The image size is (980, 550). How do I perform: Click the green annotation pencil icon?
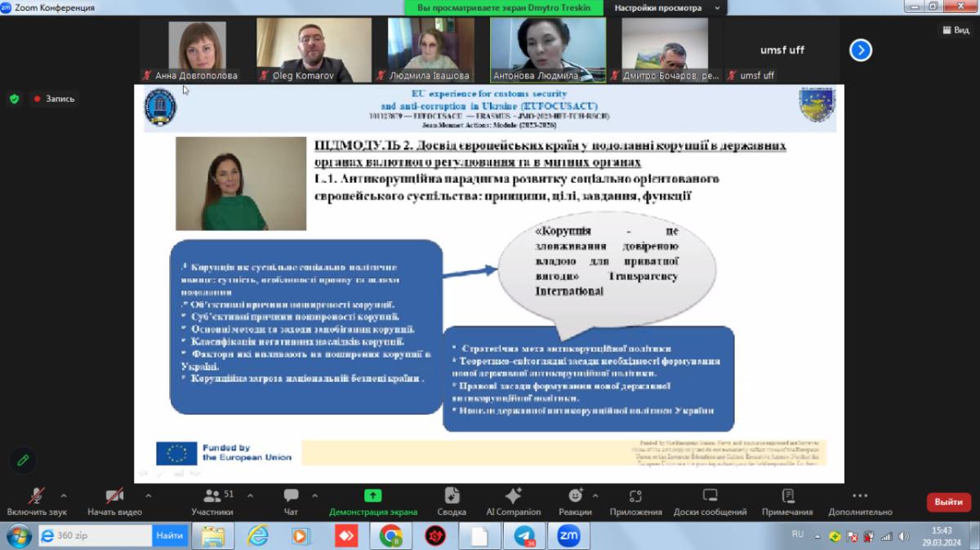pos(23,460)
